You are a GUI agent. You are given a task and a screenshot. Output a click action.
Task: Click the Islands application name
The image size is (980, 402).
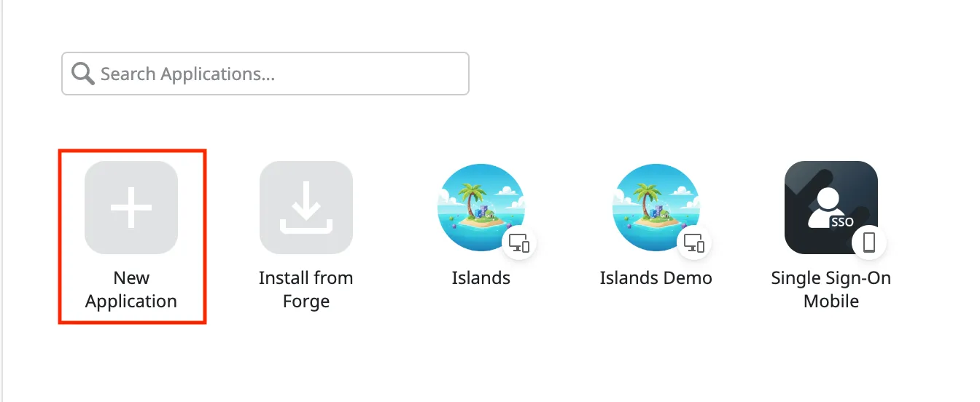[x=481, y=277]
